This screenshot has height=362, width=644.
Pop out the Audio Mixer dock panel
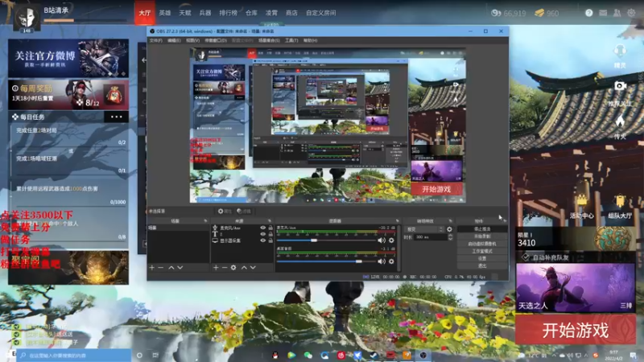[397, 220]
